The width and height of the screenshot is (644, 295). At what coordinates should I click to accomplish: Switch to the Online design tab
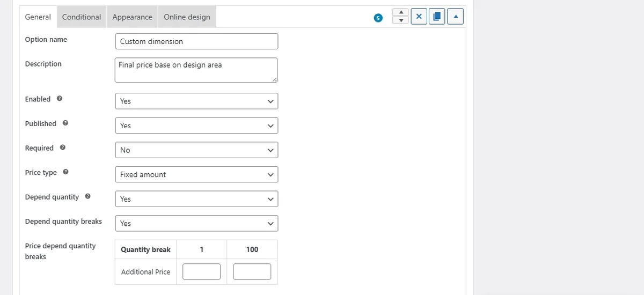[187, 17]
